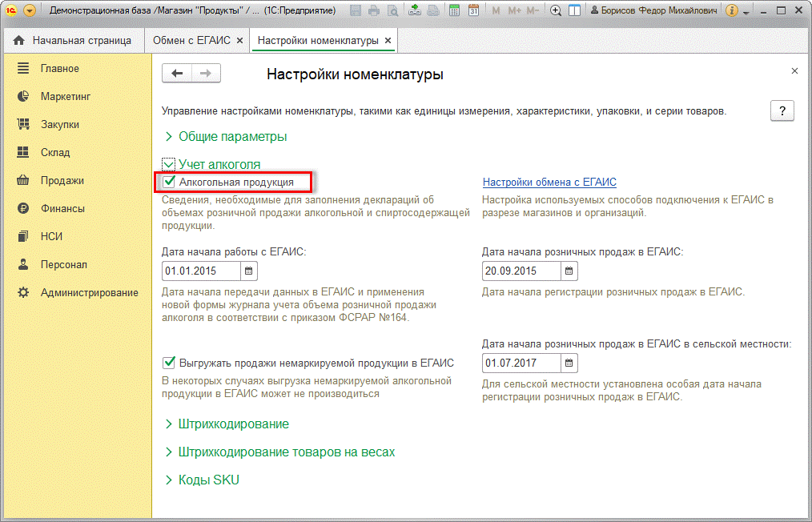Close the Настройки номенклатуры form
This screenshot has height=522, width=812.
pos(794,71)
